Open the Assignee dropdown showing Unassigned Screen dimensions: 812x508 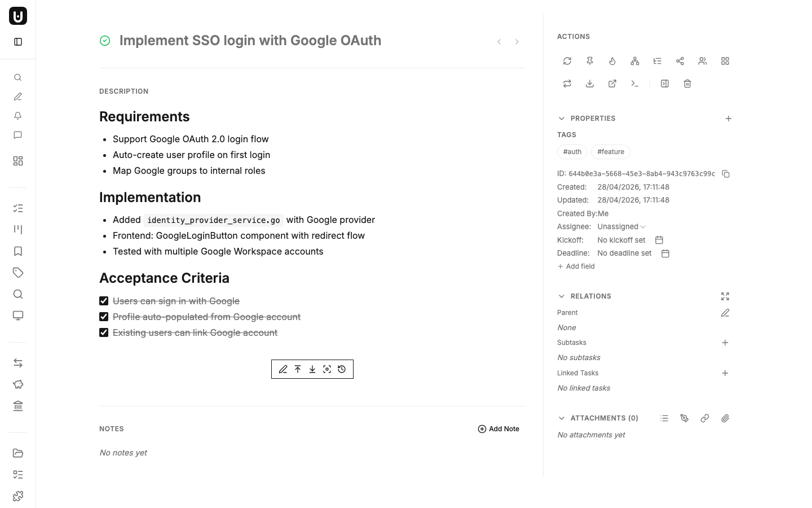[621, 226]
